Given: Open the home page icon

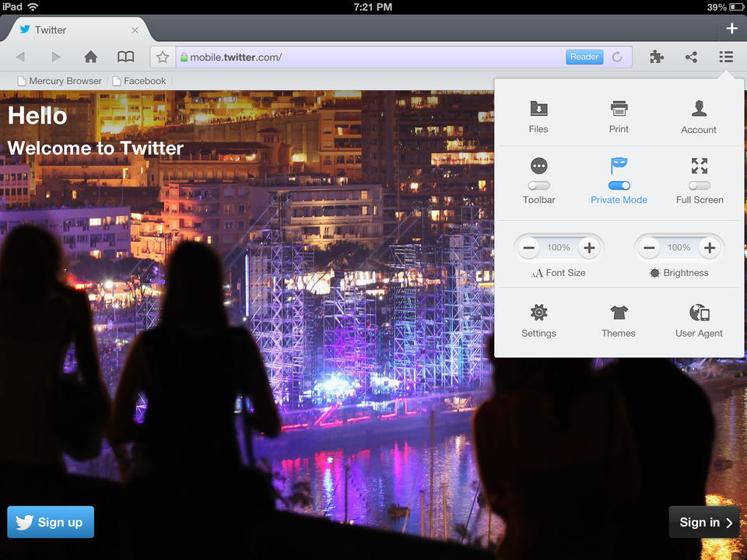Looking at the screenshot, I should click(x=90, y=57).
